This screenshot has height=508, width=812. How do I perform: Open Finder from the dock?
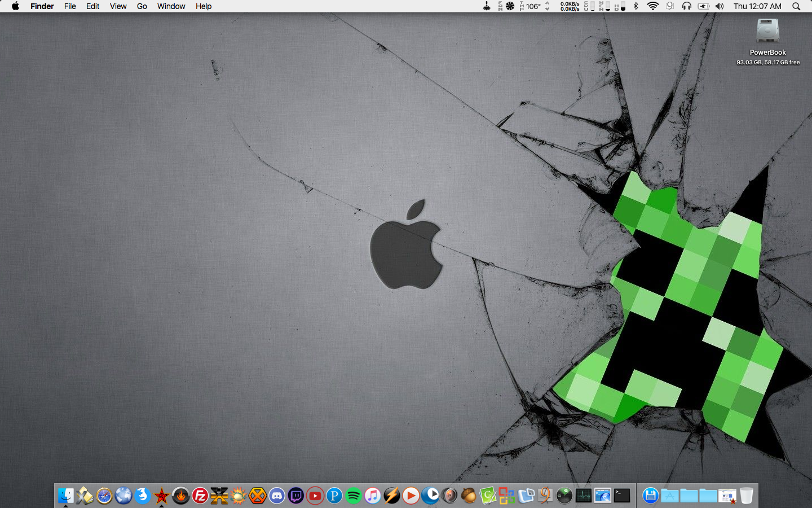66,496
